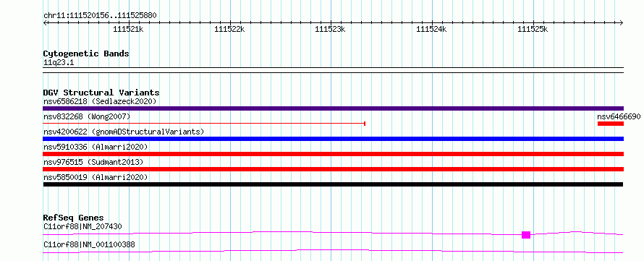Click the 111525k ruler mark
The width and height of the screenshot is (644, 261).
[533, 29]
